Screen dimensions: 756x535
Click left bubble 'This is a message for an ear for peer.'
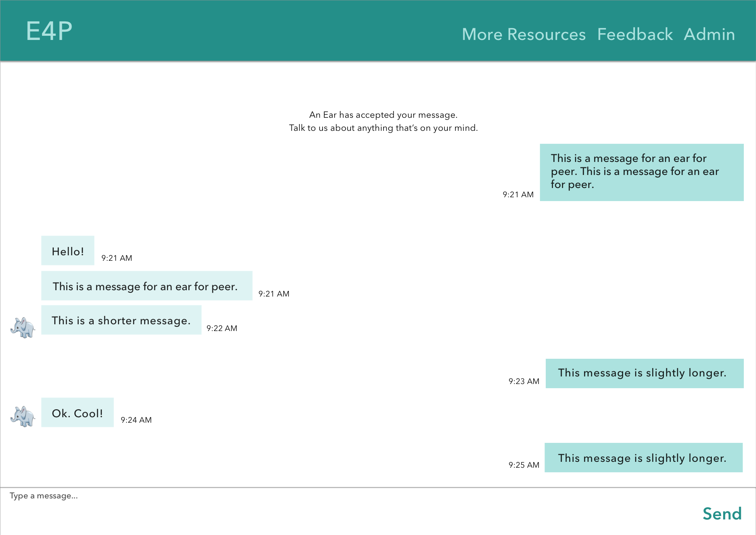click(147, 286)
